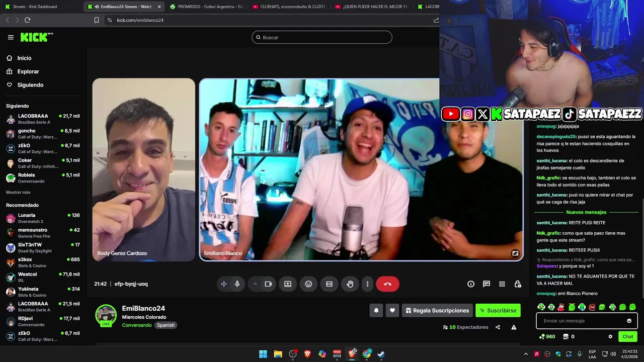The width and height of the screenshot is (644, 362).
Task: Raise hand in the video call
Action: 350,284
